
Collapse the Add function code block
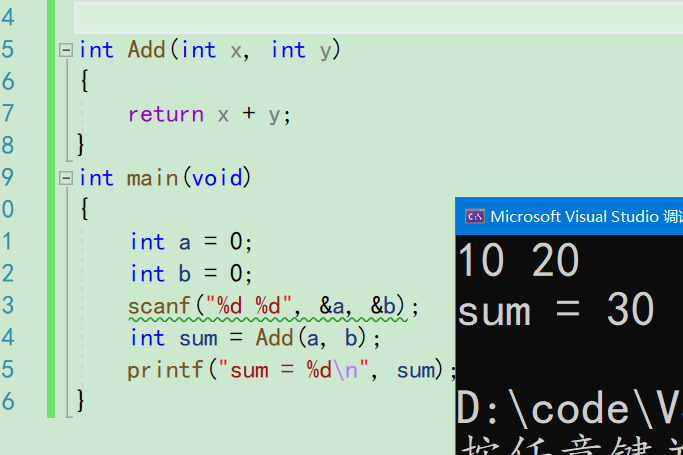coord(66,50)
